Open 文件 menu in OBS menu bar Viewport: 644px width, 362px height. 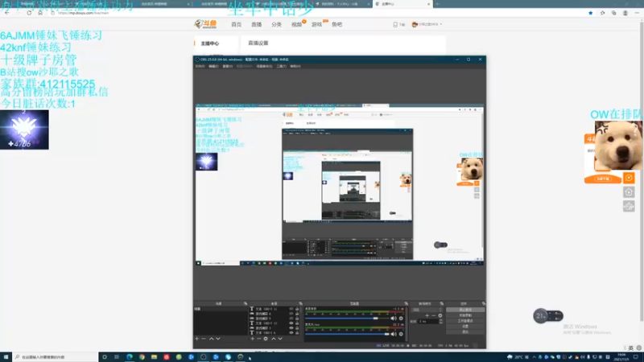(200, 66)
